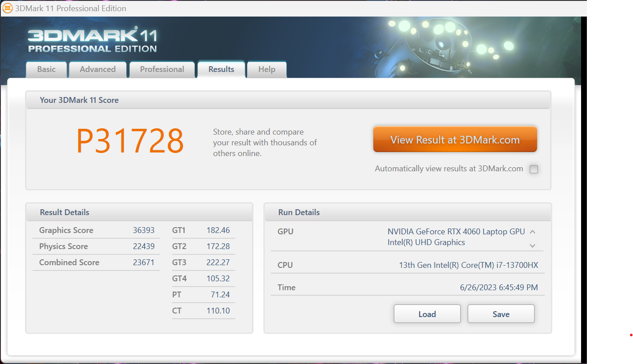Click the Load button
The width and height of the screenshot is (633, 364).
coord(427,314)
